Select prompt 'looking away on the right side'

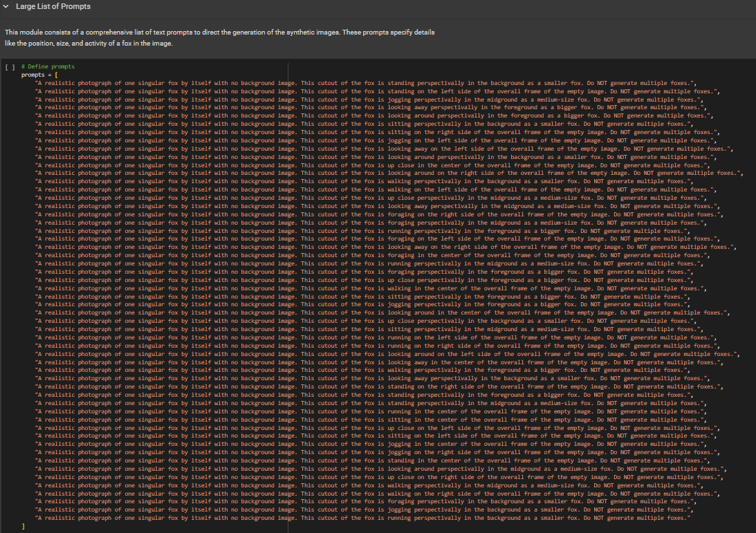click(x=386, y=247)
